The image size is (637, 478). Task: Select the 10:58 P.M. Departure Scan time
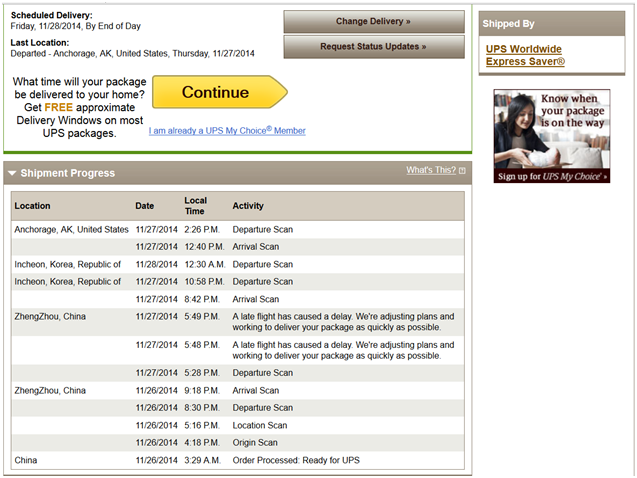coord(204,282)
